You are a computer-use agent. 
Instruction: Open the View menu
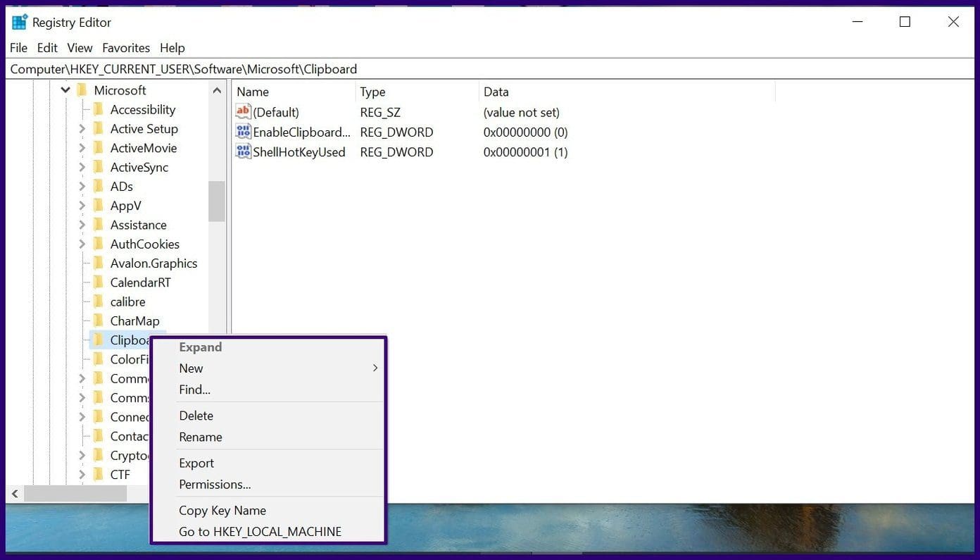pyautogui.click(x=80, y=48)
